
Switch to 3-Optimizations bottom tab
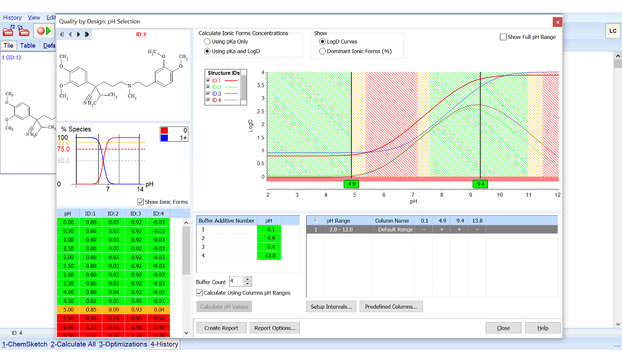[123, 344]
